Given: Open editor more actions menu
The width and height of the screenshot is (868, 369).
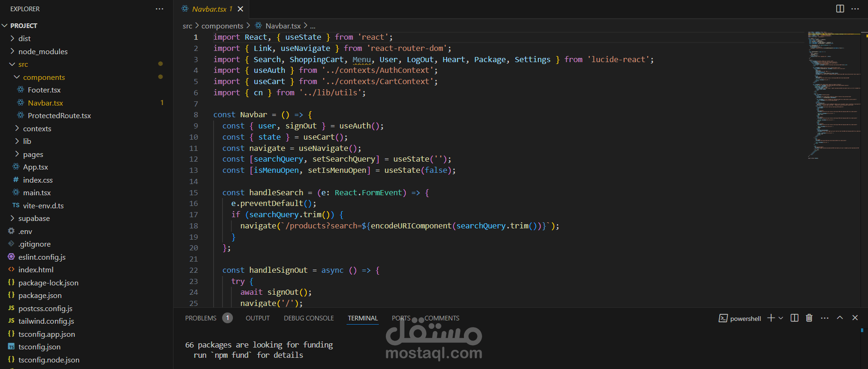Looking at the screenshot, I should (x=855, y=9).
